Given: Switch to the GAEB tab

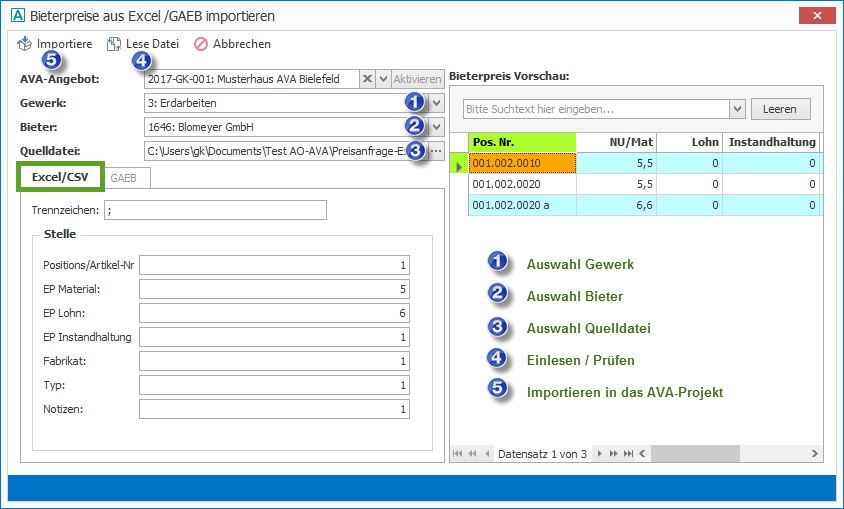Looking at the screenshot, I should [x=124, y=178].
